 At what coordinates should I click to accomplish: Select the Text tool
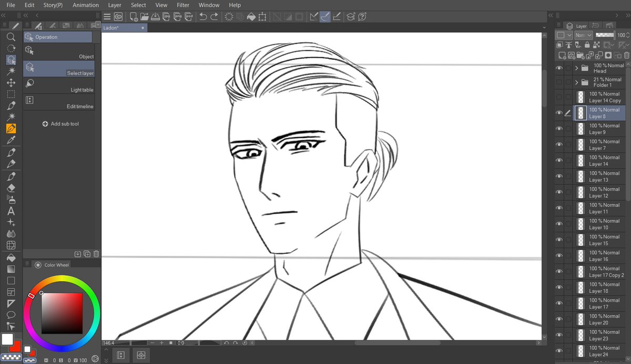click(x=11, y=211)
